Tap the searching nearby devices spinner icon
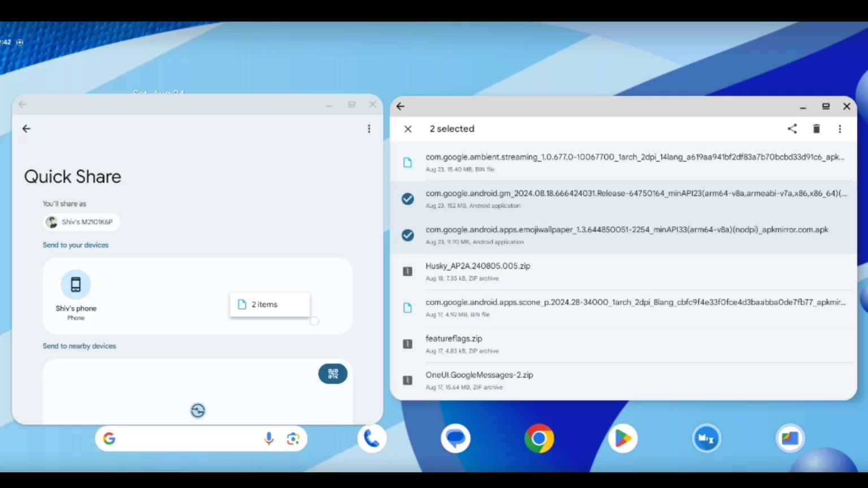The height and width of the screenshot is (488, 868). point(198,411)
